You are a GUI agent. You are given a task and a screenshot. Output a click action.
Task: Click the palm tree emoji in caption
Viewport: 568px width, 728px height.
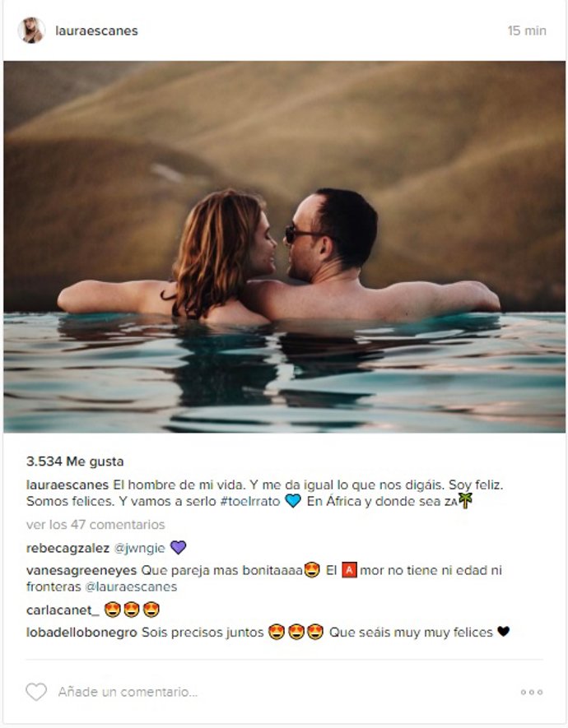click(x=465, y=500)
